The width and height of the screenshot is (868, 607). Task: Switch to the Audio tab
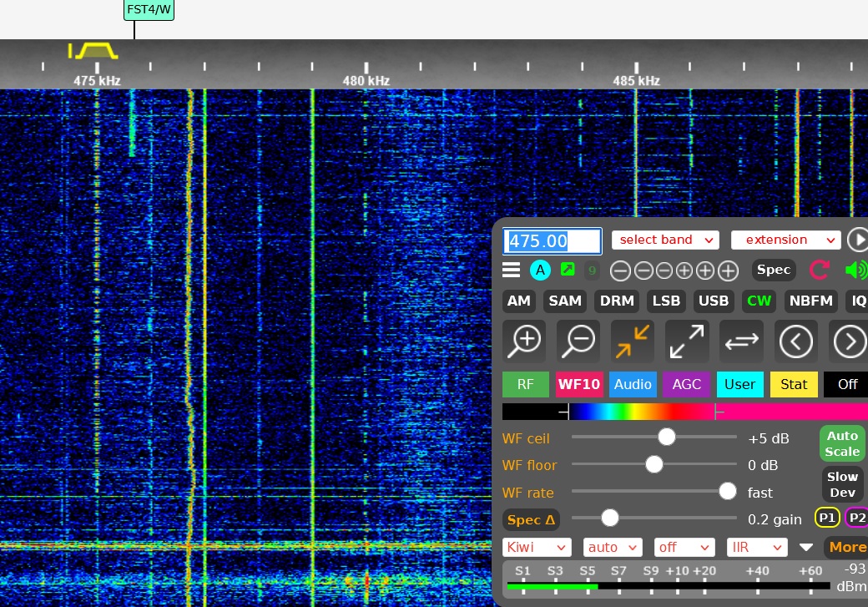[x=633, y=384]
